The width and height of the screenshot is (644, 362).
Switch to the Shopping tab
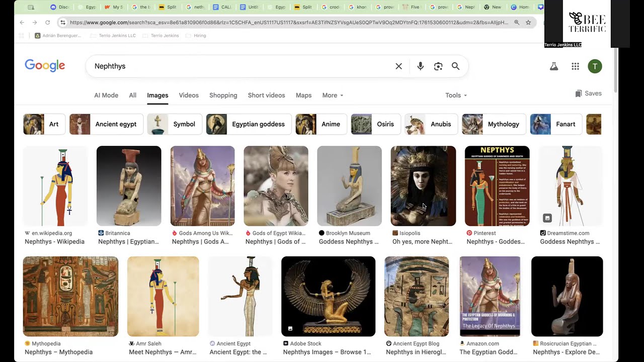[x=223, y=96]
